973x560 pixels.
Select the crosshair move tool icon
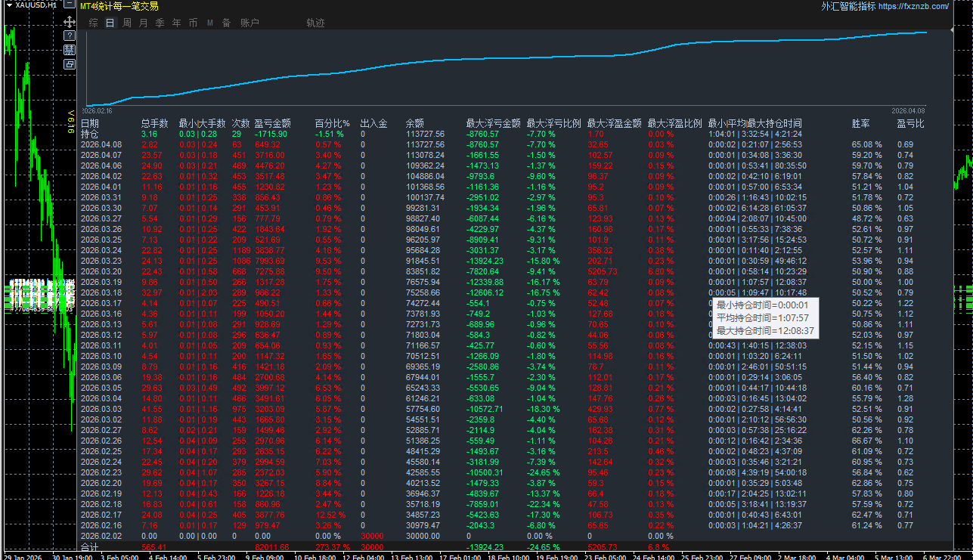[69, 22]
